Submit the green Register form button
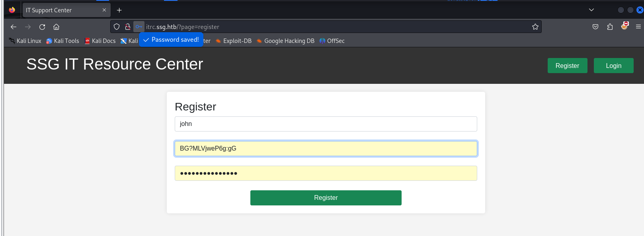The height and width of the screenshot is (236, 644). pyautogui.click(x=326, y=198)
